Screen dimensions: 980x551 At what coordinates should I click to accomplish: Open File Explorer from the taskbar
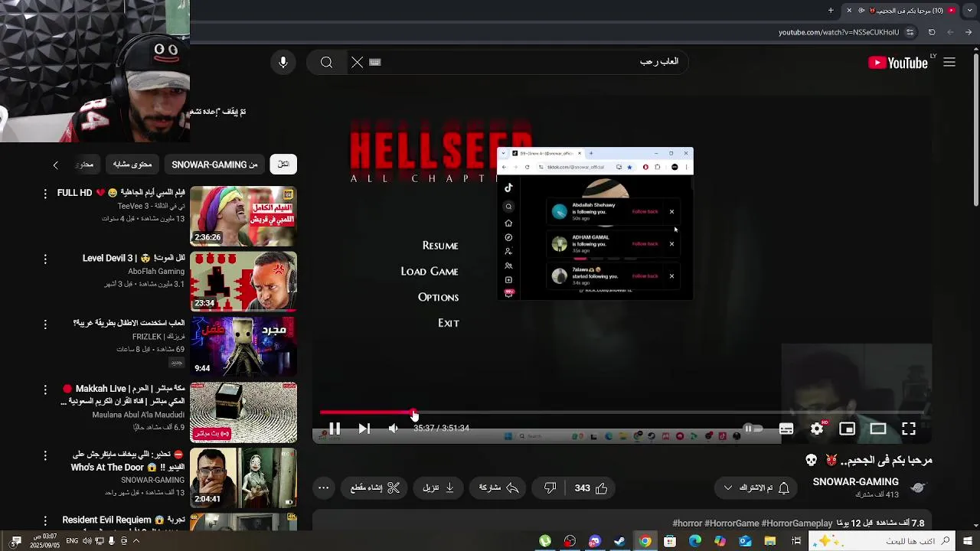[x=770, y=541]
